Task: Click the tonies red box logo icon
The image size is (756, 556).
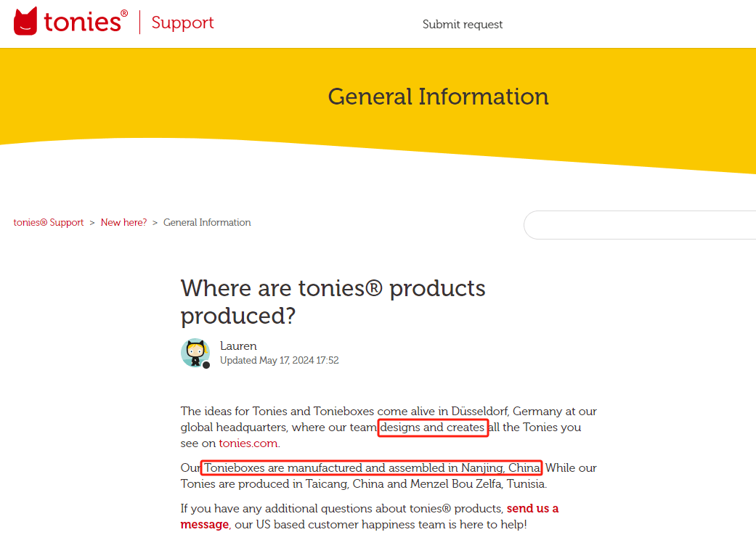Action: [x=25, y=21]
